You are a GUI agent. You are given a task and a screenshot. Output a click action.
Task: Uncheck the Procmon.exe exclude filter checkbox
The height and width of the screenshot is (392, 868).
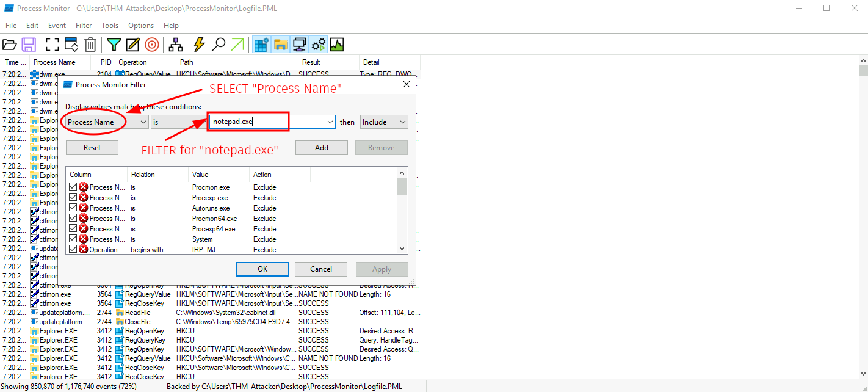click(x=73, y=187)
